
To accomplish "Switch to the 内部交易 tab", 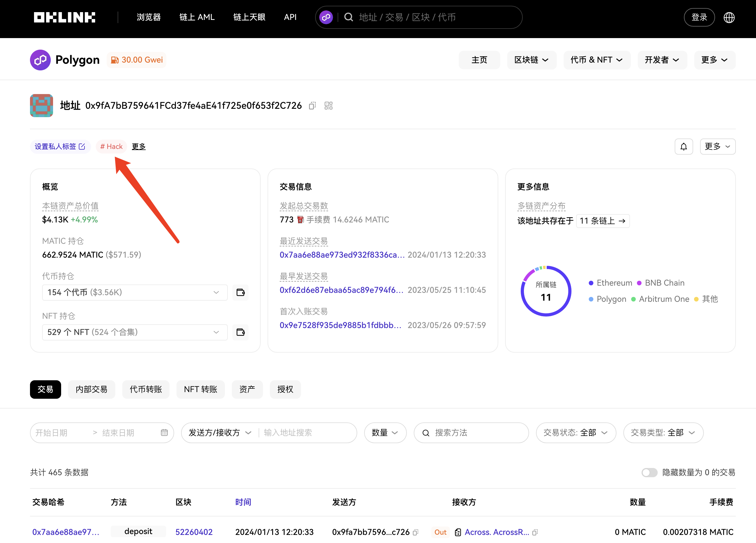I will click(x=91, y=390).
